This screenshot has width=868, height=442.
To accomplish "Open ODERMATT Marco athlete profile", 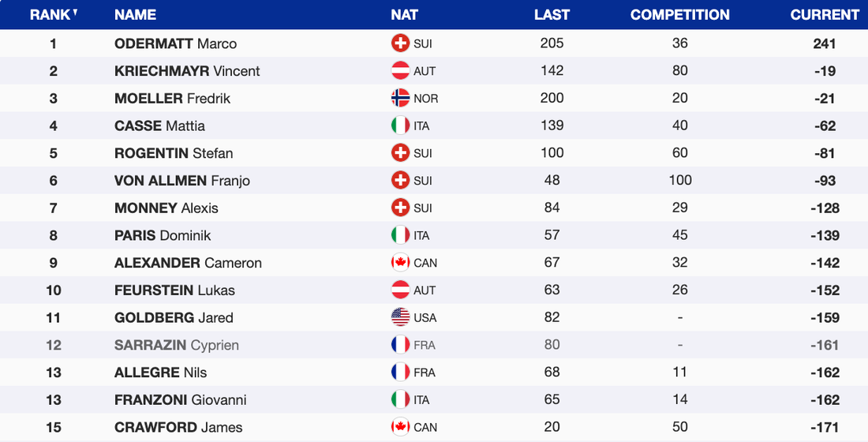I will tap(175, 43).
